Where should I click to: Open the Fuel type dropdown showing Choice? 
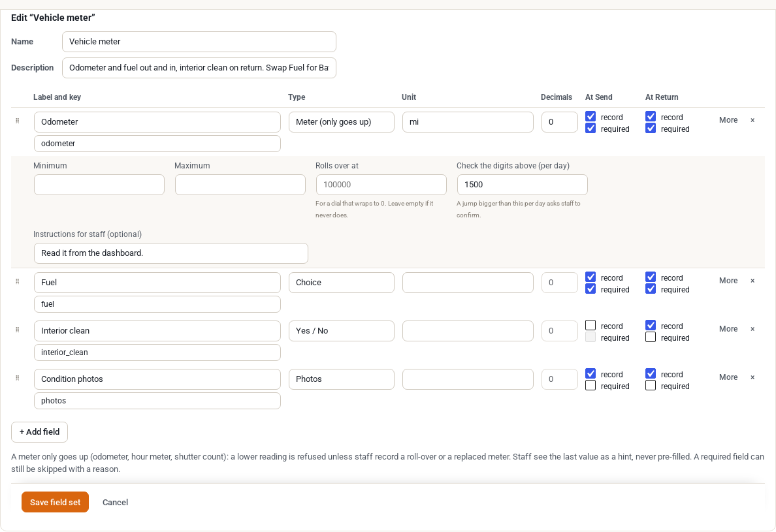(x=342, y=283)
